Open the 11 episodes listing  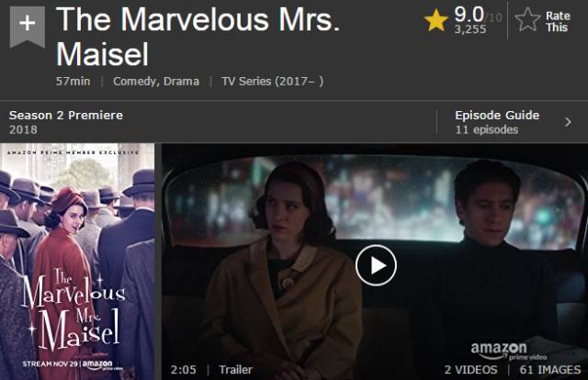(x=486, y=129)
